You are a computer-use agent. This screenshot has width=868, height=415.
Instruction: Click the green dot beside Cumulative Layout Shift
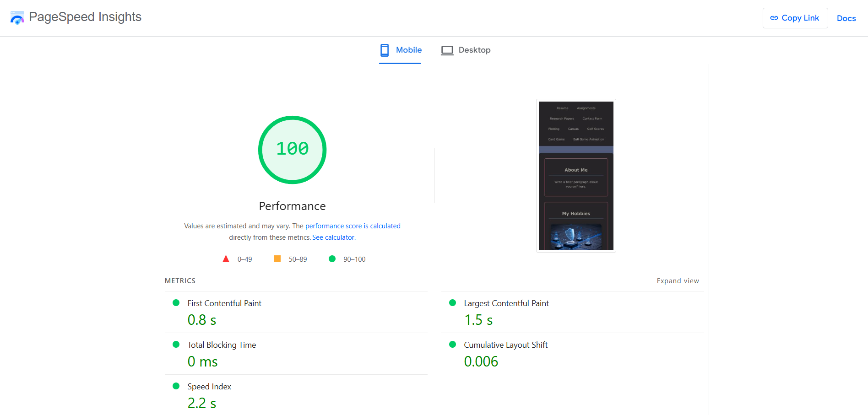point(453,344)
